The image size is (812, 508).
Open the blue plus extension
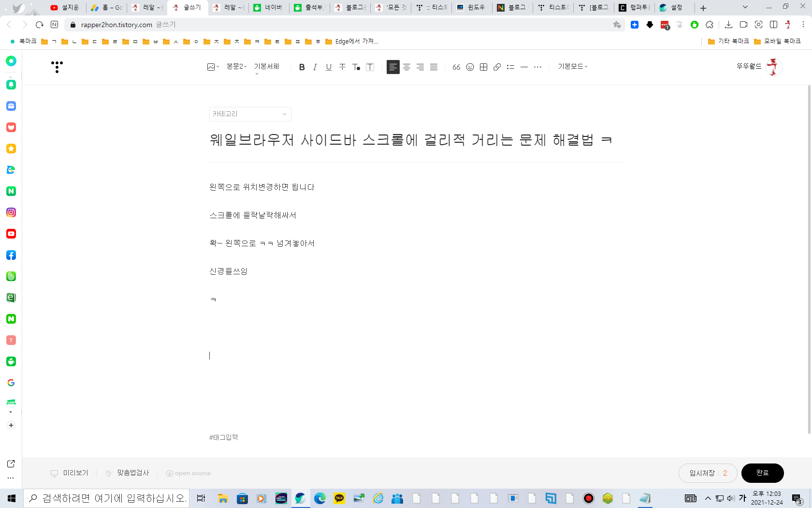[635, 25]
